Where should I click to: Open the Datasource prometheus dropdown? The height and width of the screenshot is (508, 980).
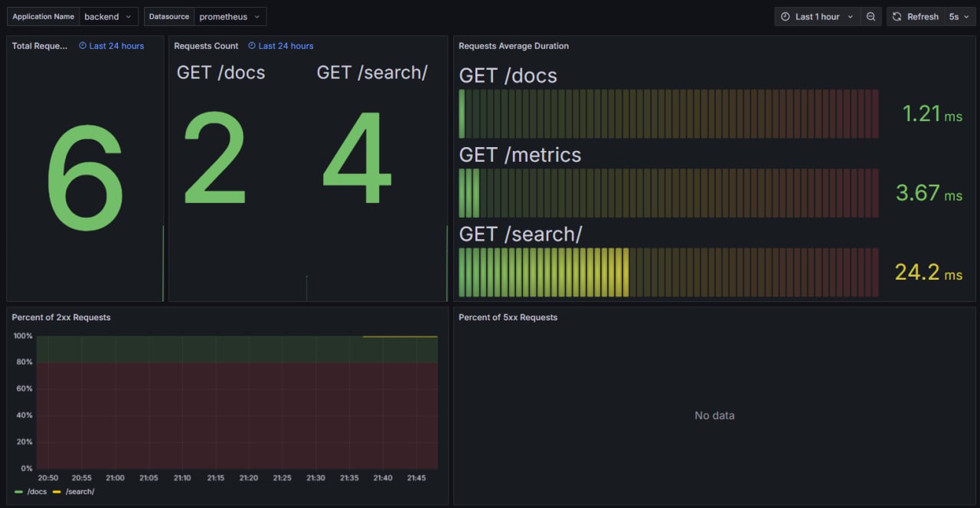coord(230,16)
